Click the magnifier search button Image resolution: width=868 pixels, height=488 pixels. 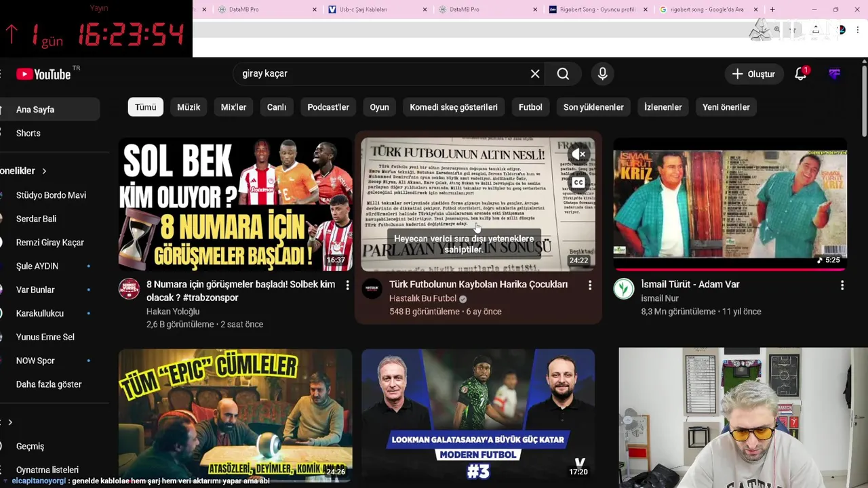click(563, 74)
